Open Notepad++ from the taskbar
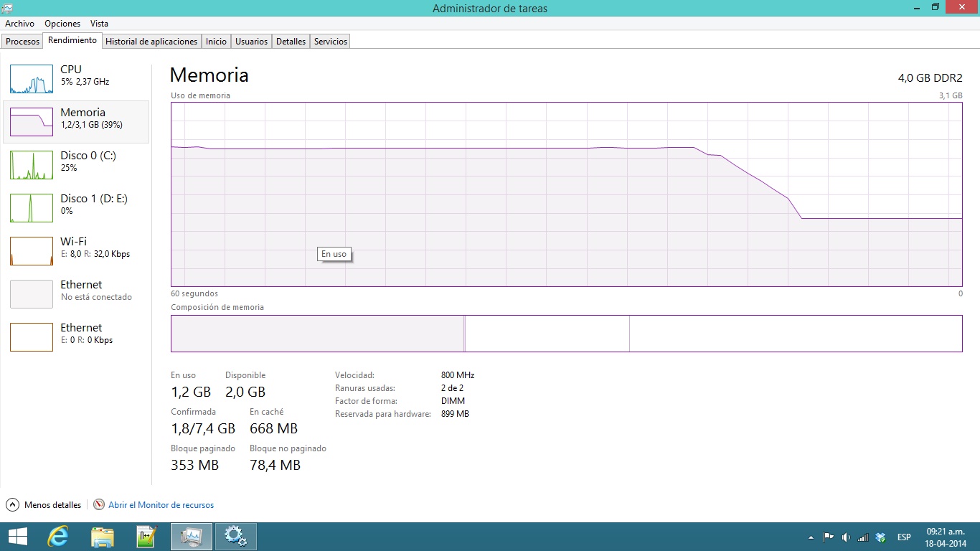 146,537
